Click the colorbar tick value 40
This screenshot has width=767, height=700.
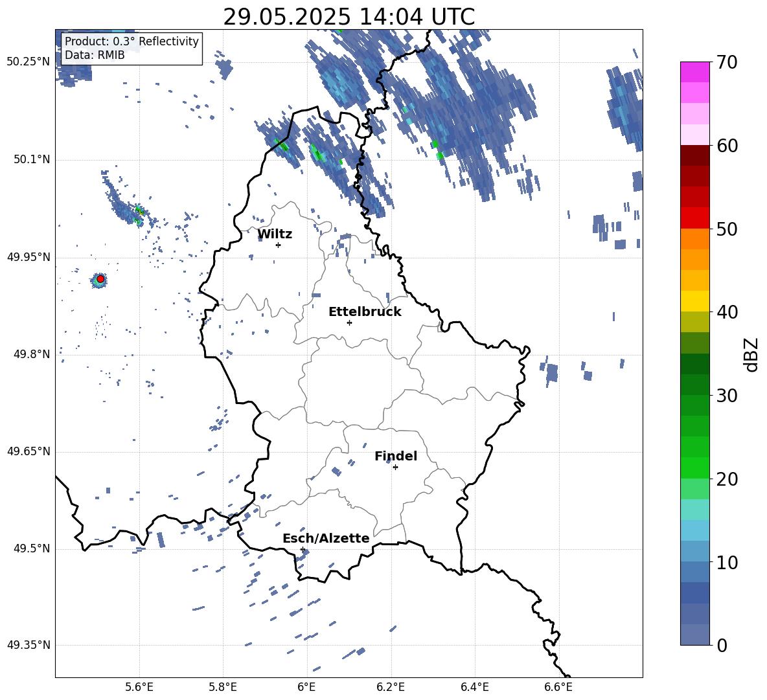(727, 312)
